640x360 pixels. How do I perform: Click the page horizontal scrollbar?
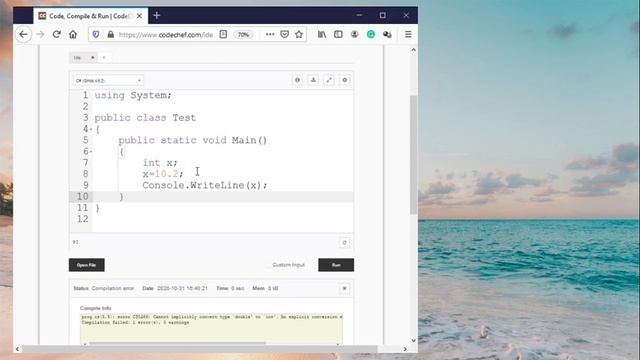pos(200,349)
